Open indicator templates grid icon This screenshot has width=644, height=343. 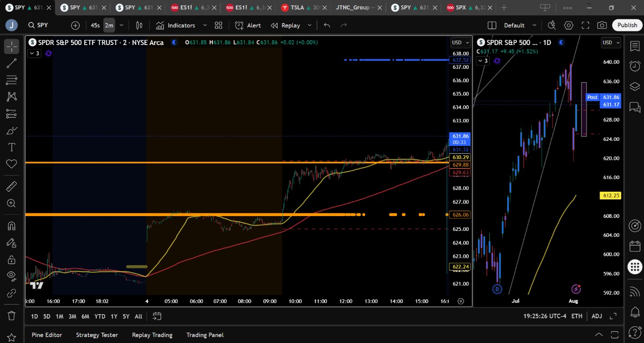219,26
